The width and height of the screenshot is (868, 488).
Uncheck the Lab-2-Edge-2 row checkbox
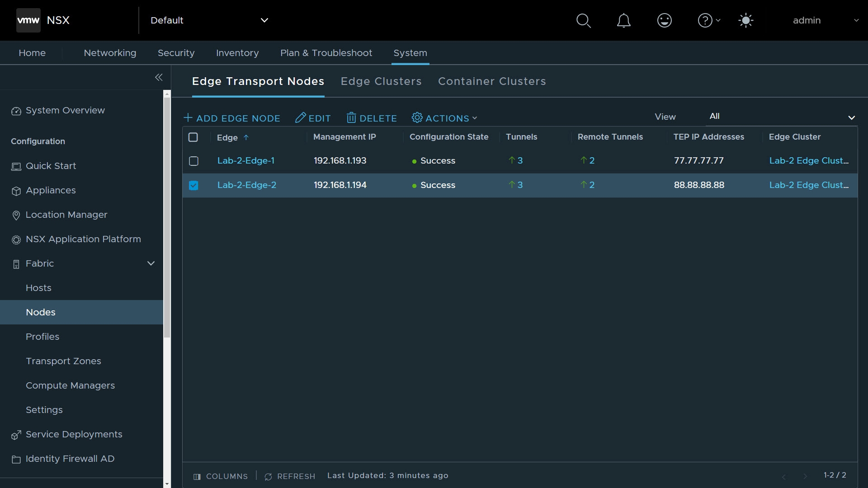tap(193, 185)
